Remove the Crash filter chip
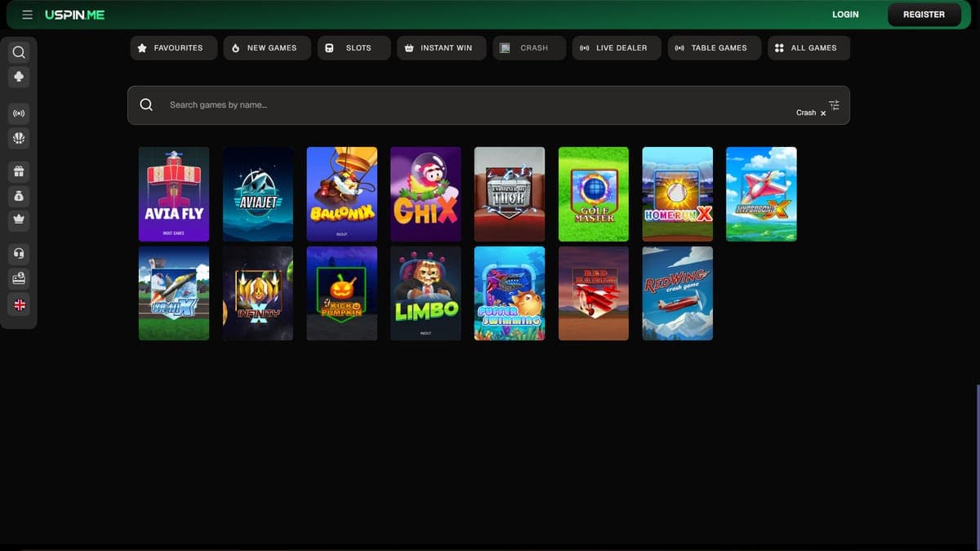 pos(823,113)
